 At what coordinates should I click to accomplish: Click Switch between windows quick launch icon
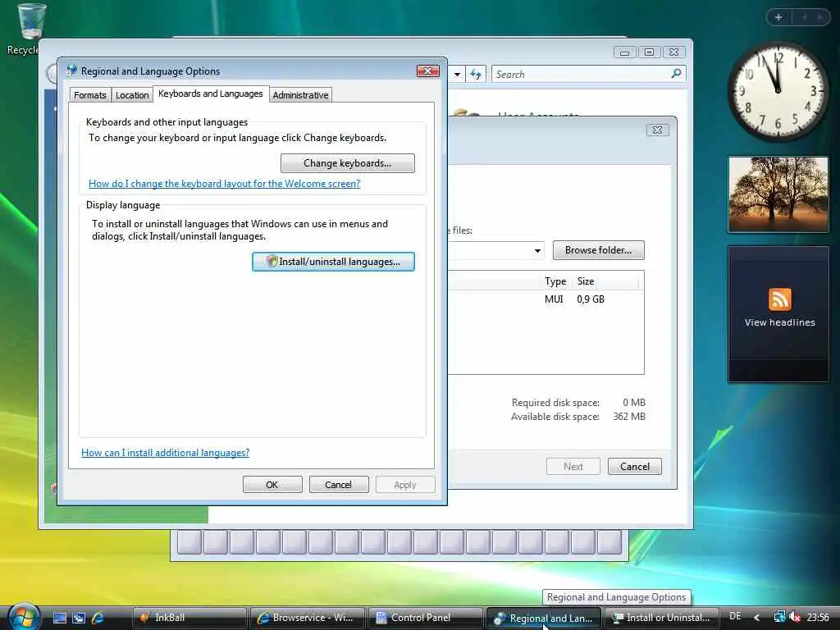(x=79, y=618)
